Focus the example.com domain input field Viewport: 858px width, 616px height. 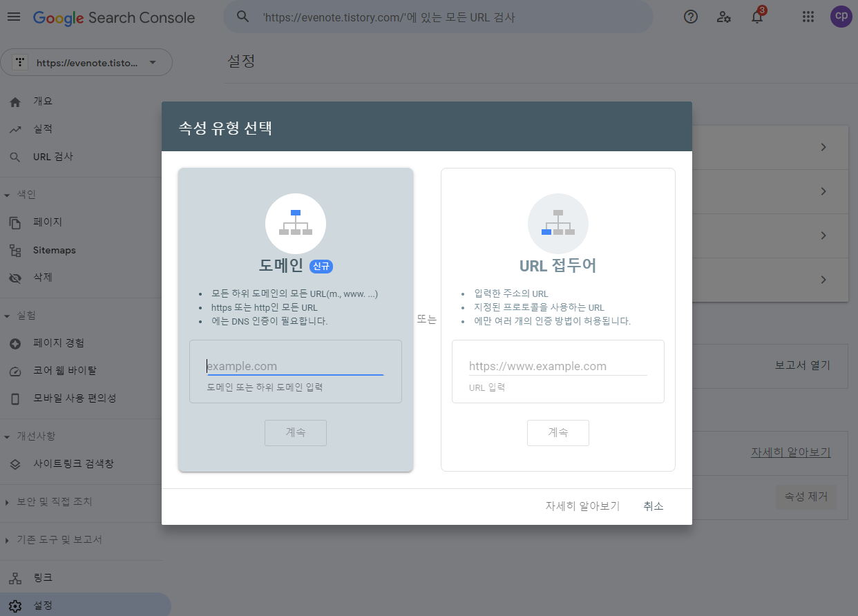(x=296, y=367)
